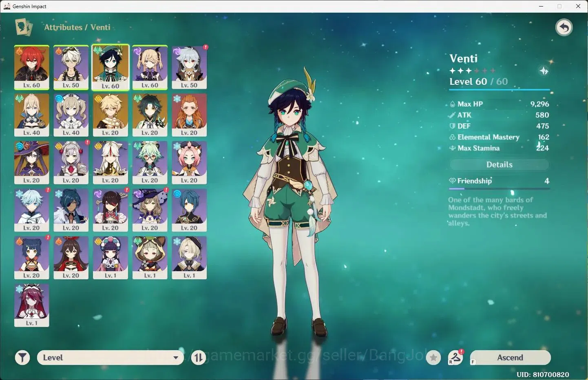
Task: Open the outfit hanger icon
Action: tap(455, 358)
